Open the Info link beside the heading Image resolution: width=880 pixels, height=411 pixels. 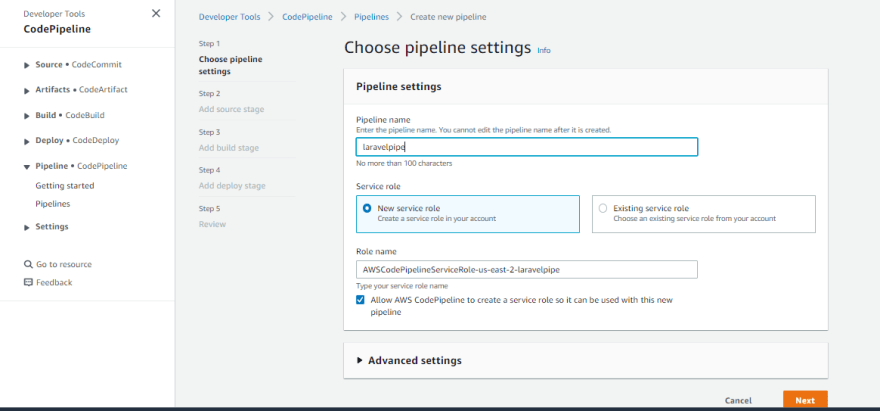click(x=544, y=51)
